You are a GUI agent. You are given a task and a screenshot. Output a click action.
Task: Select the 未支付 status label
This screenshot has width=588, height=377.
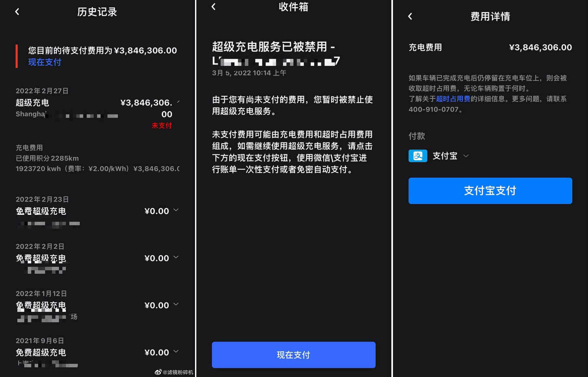click(x=162, y=126)
